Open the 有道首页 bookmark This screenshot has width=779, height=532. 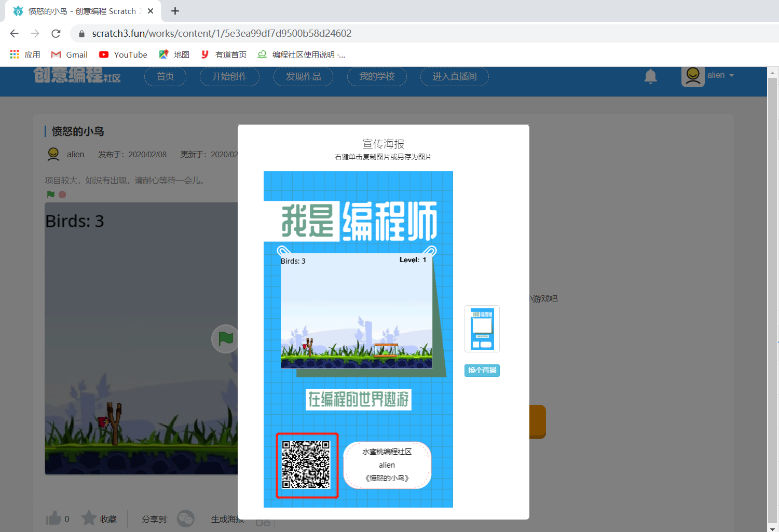click(x=224, y=54)
